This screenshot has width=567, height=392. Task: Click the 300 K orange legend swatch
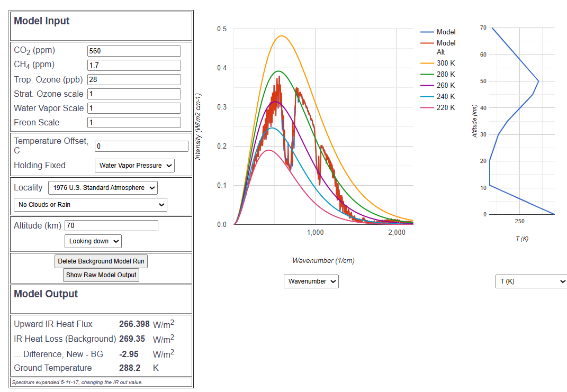coord(427,63)
